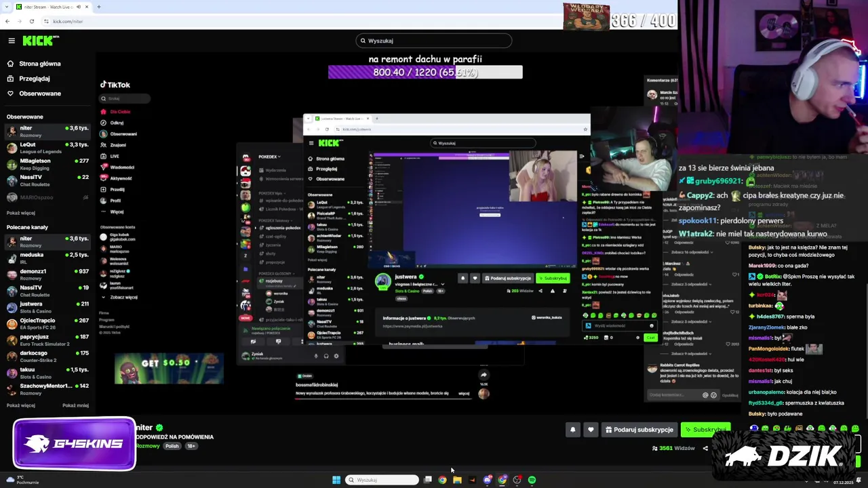This screenshot has height=488, width=868.
Task: Open Spotify from the taskbar
Action: point(532,480)
